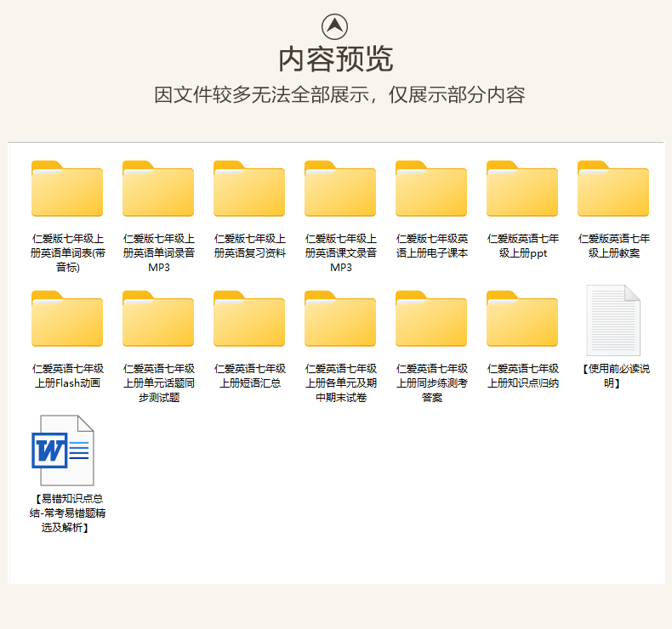672x629 pixels.
Task: Open folder icon 仁爱版英语七年级上册教案
Action: [613, 189]
